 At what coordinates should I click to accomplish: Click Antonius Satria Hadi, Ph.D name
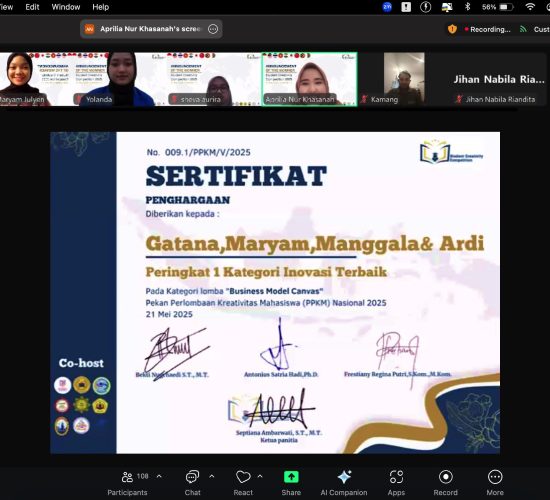(281, 374)
